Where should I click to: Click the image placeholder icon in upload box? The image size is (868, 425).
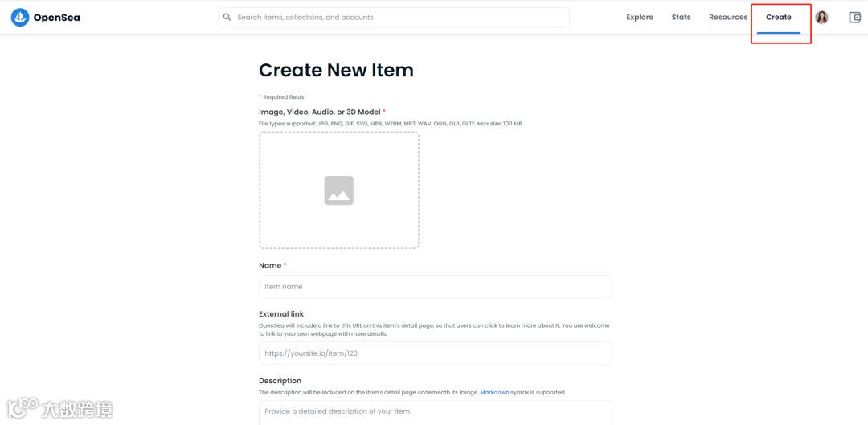(339, 190)
